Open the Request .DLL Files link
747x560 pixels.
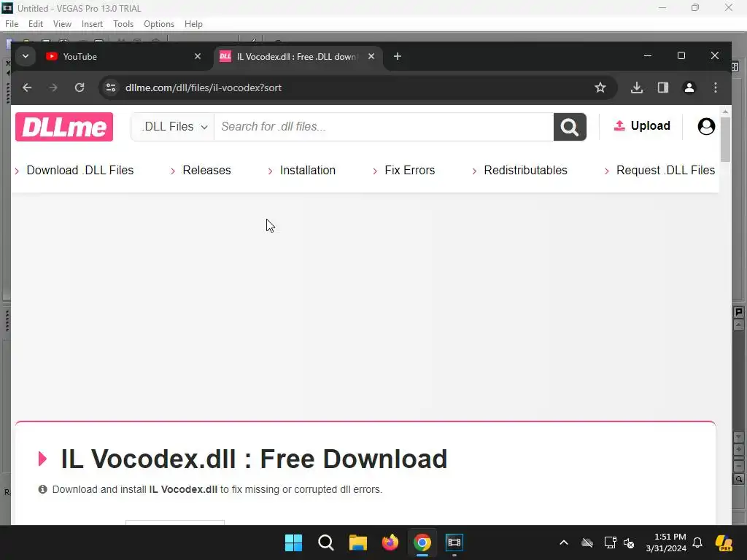[665, 170]
